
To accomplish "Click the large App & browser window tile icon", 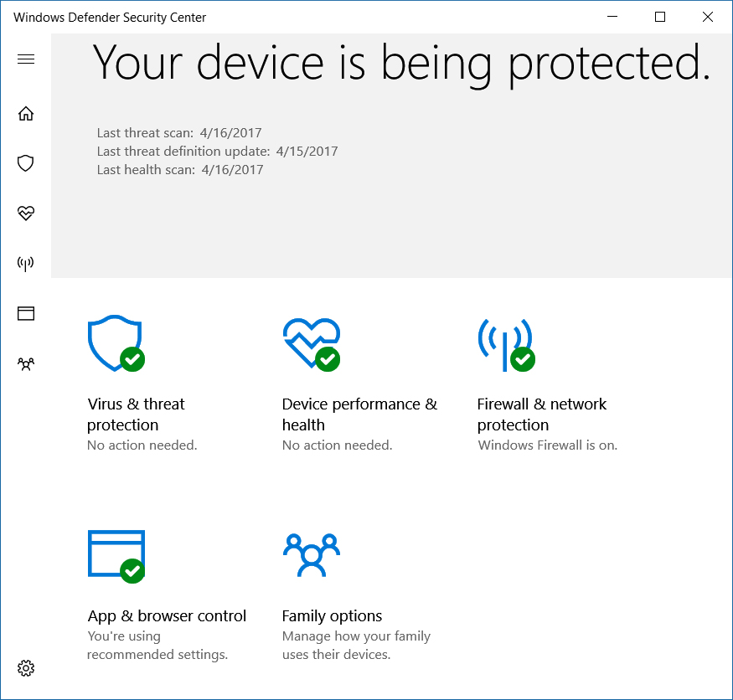I will point(116,557).
